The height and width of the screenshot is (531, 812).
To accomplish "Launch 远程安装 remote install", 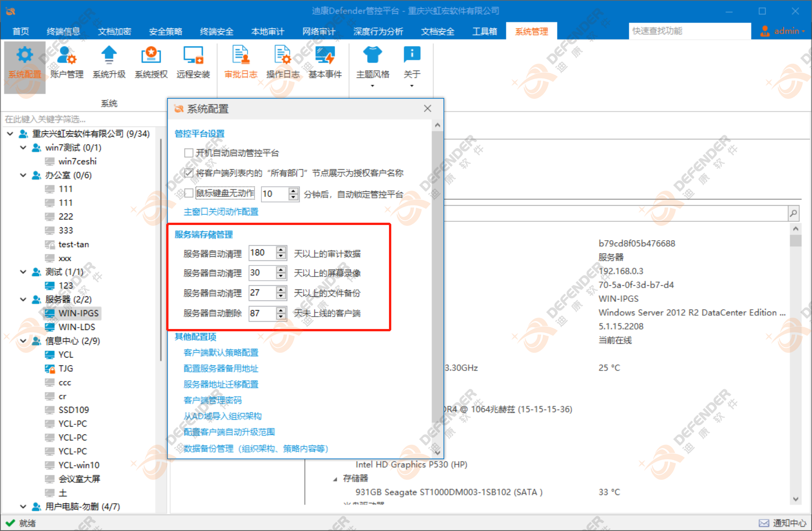I will click(193, 63).
